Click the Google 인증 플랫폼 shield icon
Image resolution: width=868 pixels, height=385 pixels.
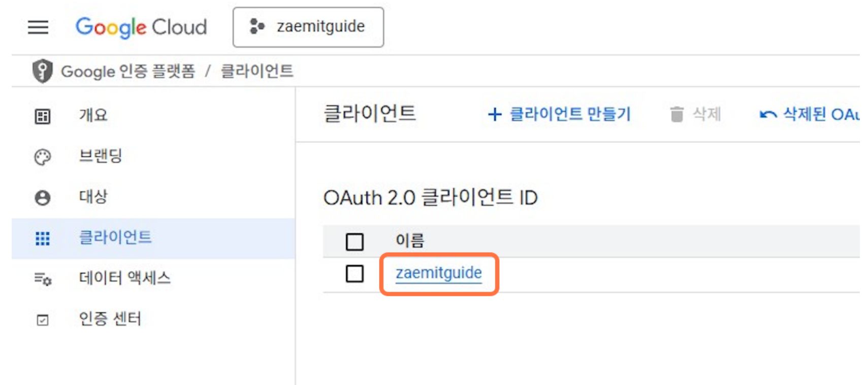pyautogui.click(x=43, y=71)
